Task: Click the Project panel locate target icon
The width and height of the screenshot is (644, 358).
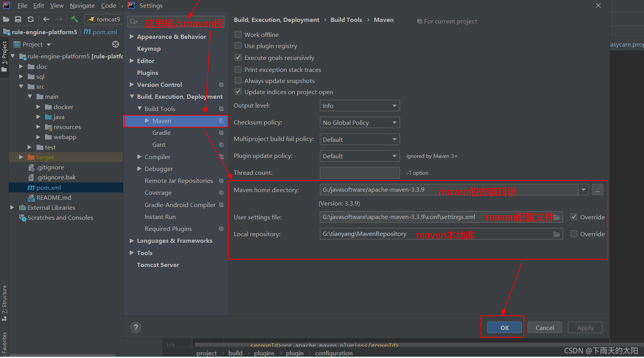Action: coord(116,44)
